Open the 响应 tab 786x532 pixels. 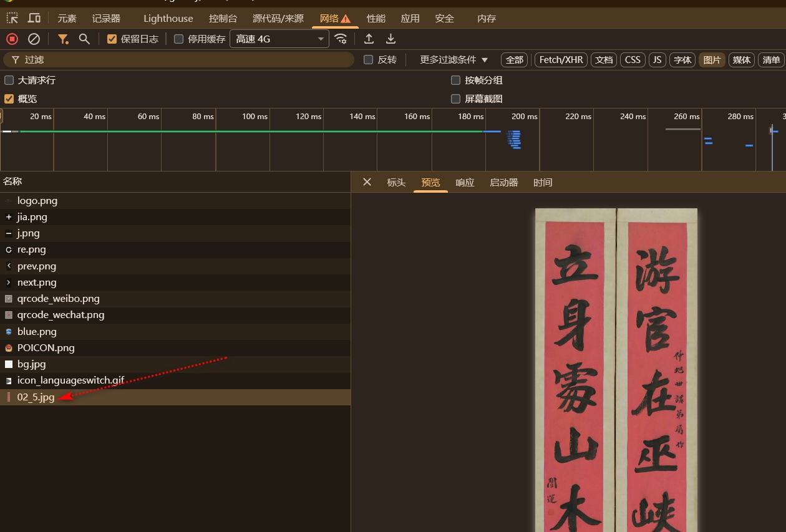[465, 182]
